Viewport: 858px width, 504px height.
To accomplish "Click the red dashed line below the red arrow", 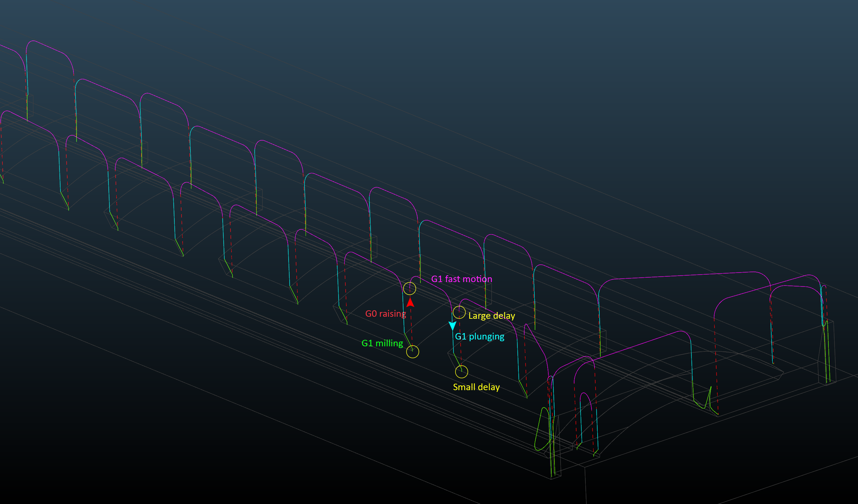I will point(411,325).
